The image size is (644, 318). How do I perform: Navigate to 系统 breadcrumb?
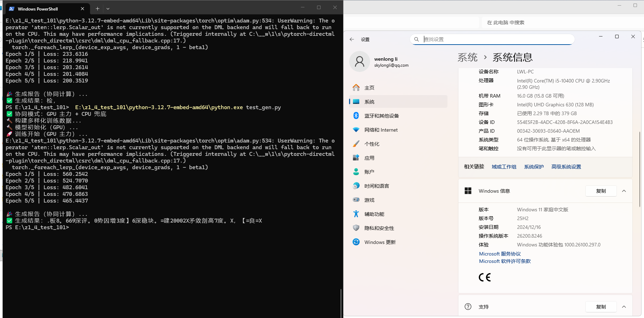point(468,57)
